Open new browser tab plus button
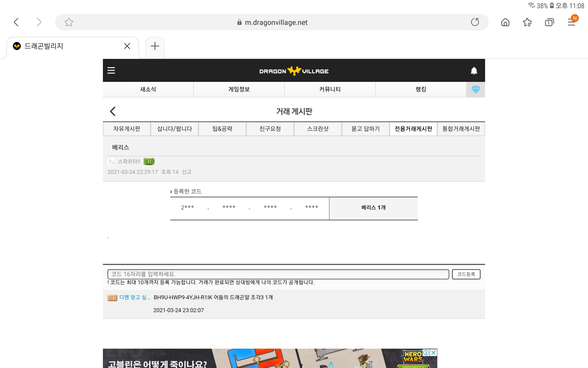This screenshot has width=588, height=368. pyautogui.click(x=155, y=46)
